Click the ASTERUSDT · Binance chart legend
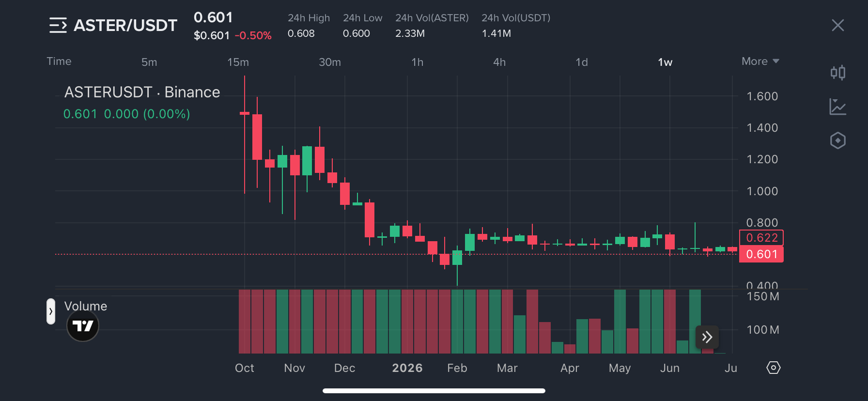Viewport: 868px width, 401px height. (x=142, y=92)
